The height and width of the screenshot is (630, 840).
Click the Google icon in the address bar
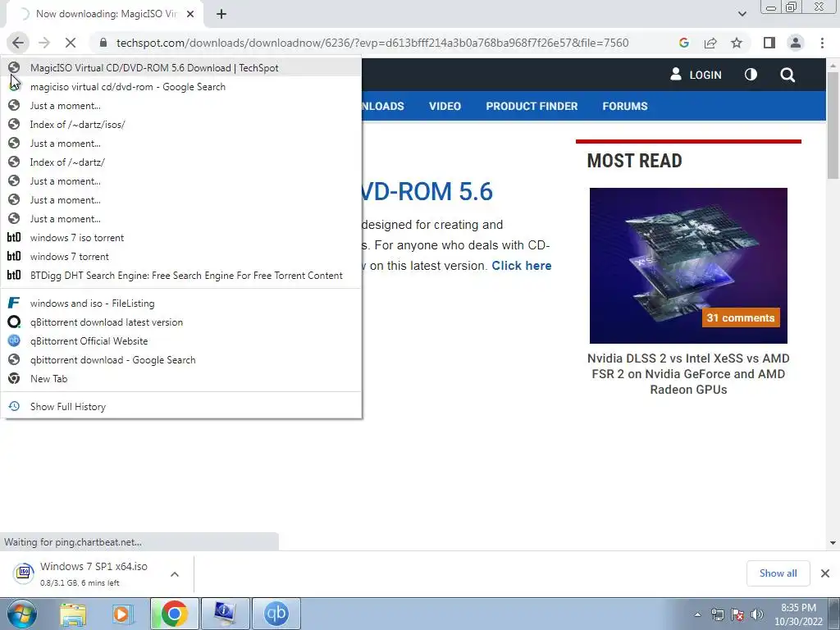click(x=683, y=43)
